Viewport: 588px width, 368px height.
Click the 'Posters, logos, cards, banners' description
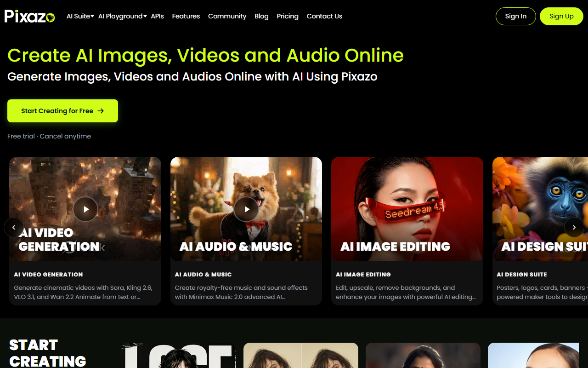542,292
